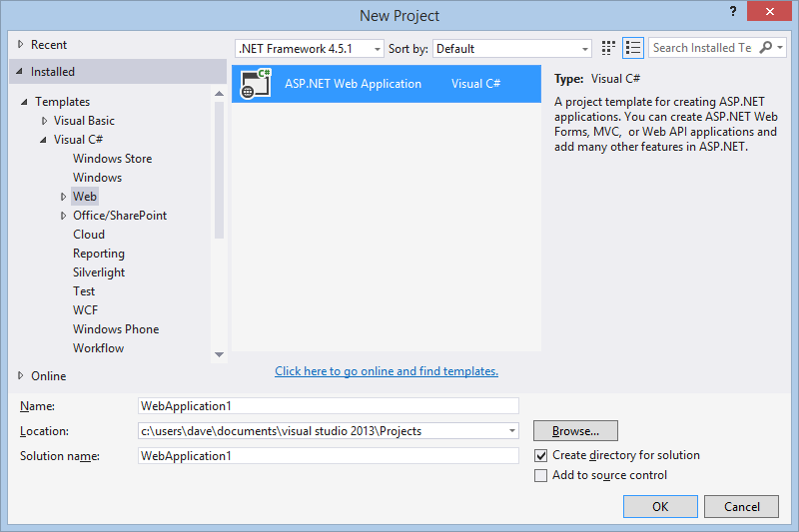The image size is (799, 532).
Task: Collapse the Visual C# node arrow
Action: point(43,140)
